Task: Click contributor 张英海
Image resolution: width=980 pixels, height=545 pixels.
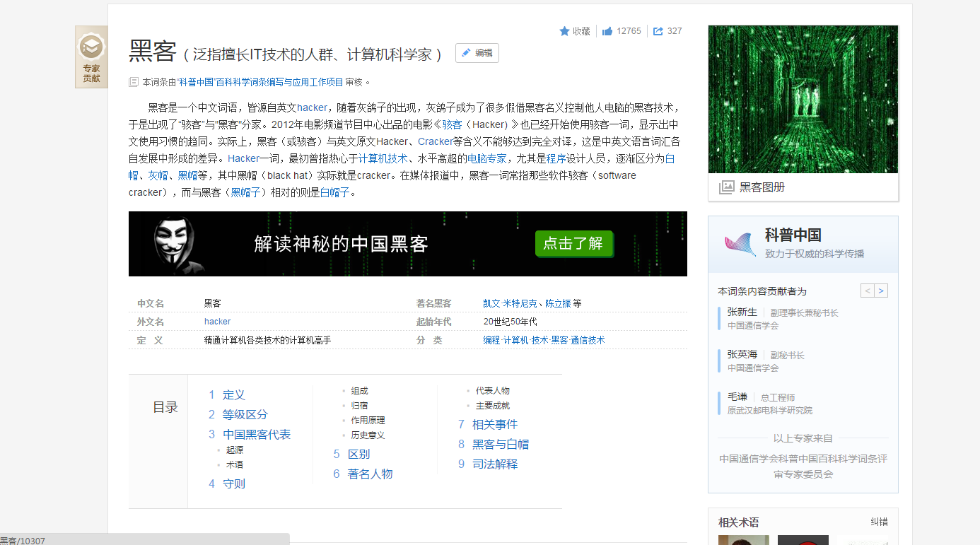Action: pos(742,355)
